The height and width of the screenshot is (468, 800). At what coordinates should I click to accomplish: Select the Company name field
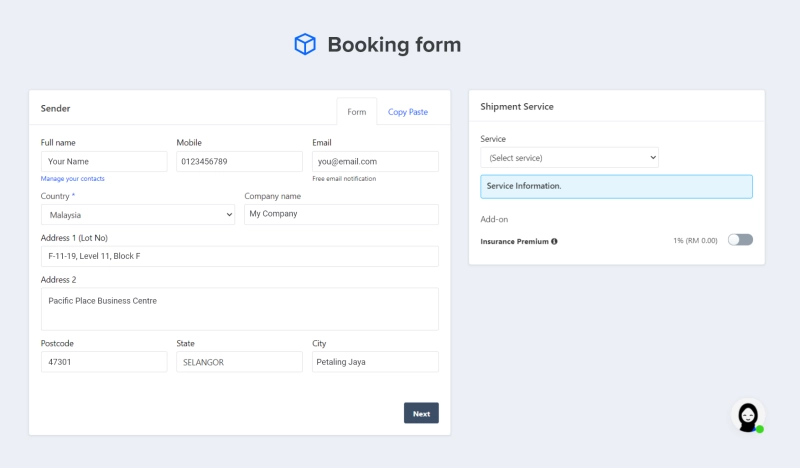(x=341, y=214)
